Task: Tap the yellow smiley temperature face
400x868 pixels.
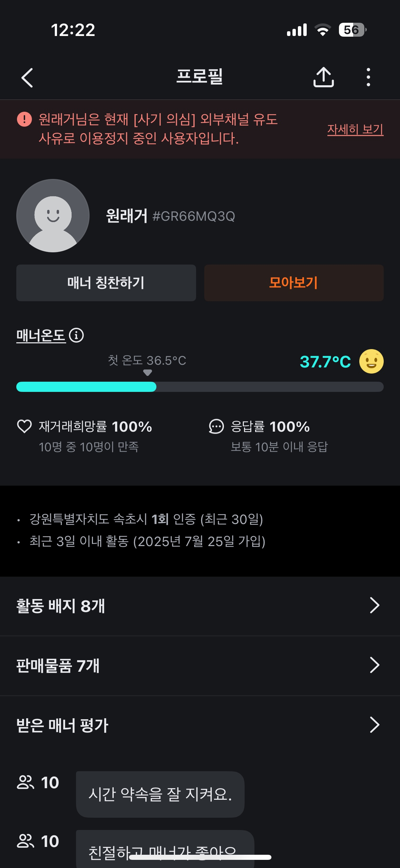Action: [x=371, y=361]
